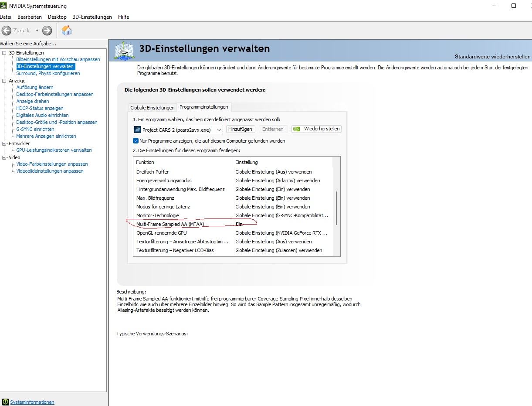Open Anzeige drehen
Viewport: 532px width, 406px height.
pos(33,101)
